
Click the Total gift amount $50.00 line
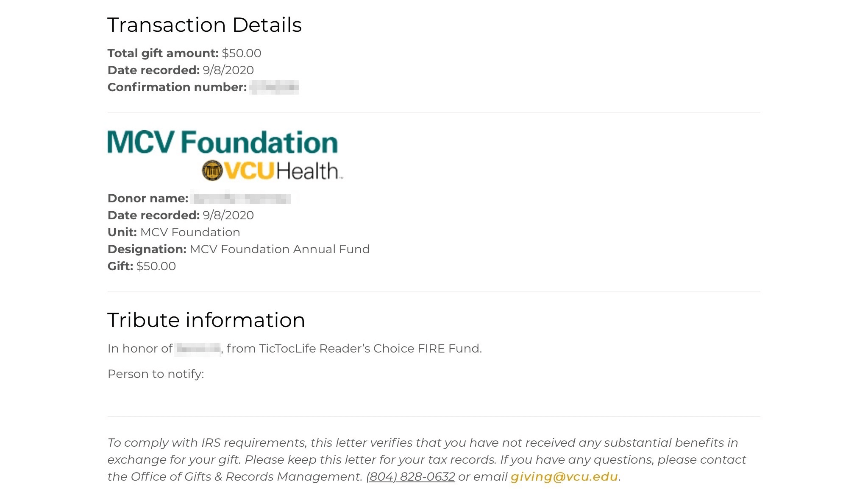184,53
